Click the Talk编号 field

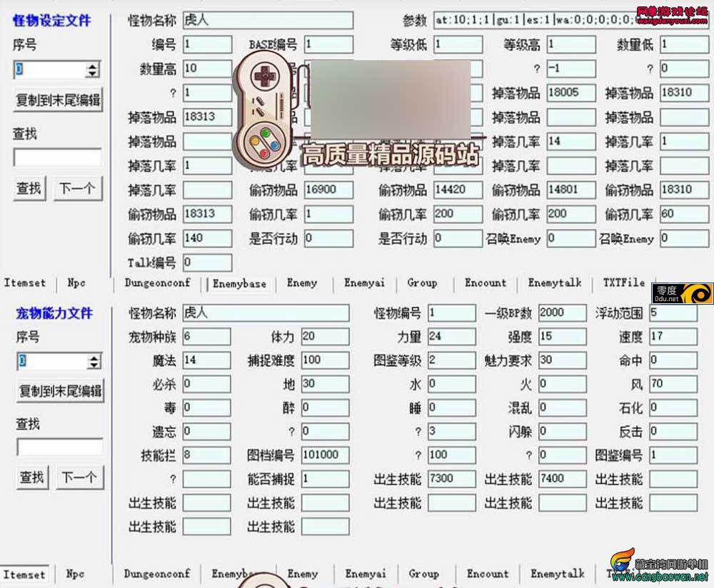pyautogui.click(x=208, y=263)
